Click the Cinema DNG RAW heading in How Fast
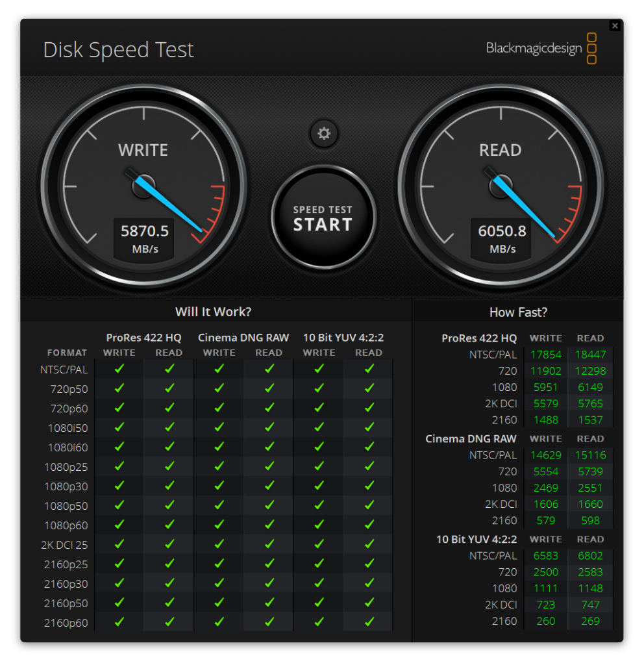 [x=471, y=438]
